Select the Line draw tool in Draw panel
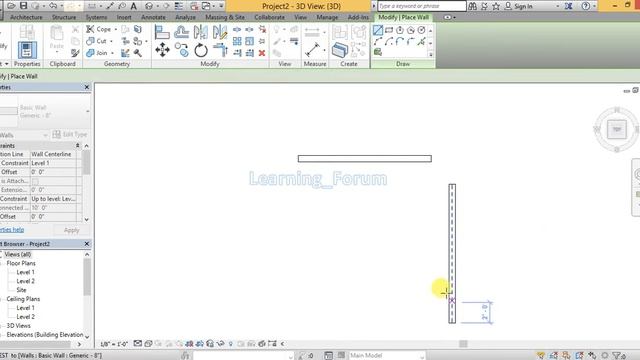The image size is (640, 360). click(x=378, y=30)
